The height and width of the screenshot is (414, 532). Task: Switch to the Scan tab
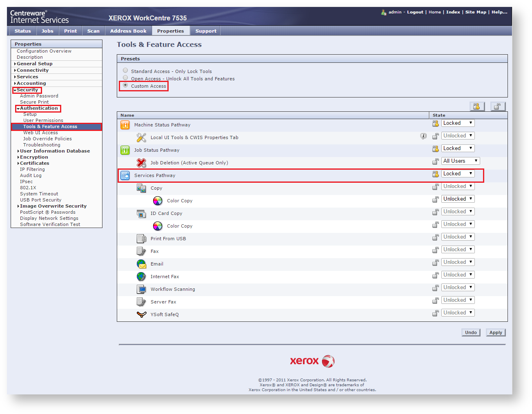coord(93,31)
